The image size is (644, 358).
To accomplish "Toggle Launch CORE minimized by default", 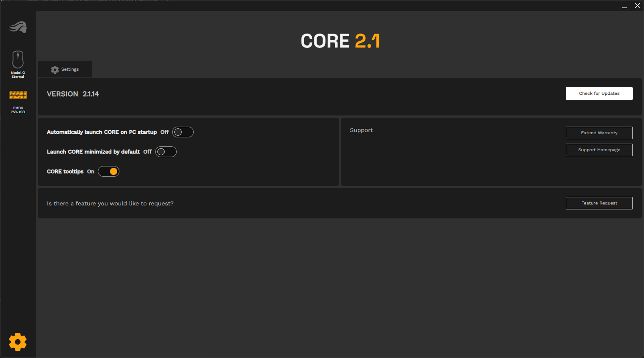I will [166, 152].
